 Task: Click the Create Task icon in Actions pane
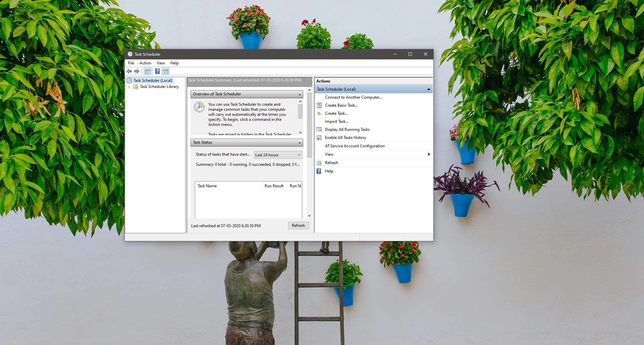319,113
